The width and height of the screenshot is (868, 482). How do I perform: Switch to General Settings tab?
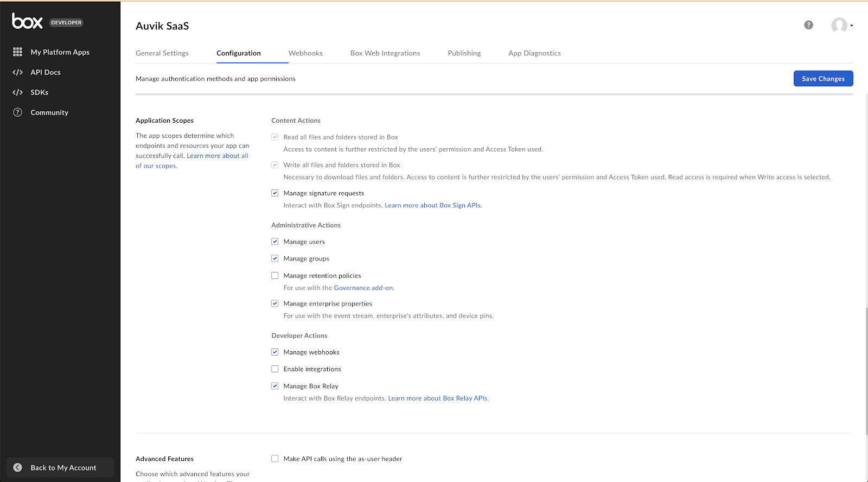coord(162,53)
